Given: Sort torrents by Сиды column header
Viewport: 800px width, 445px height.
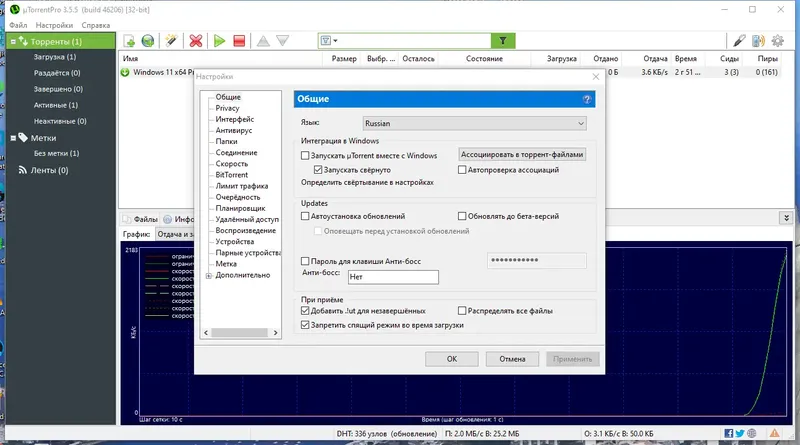Looking at the screenshot, I should [x=729, y=59].
